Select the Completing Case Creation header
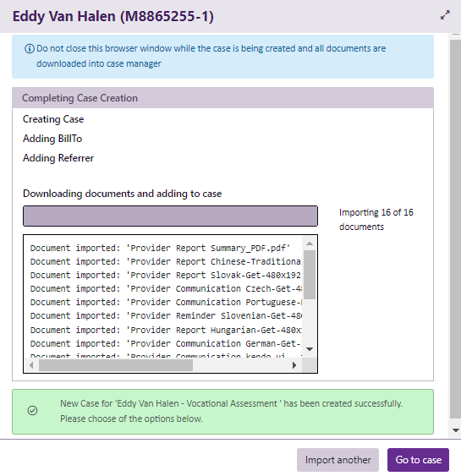Viewport: 461px width, 476px height. click(x=223, y=98)
